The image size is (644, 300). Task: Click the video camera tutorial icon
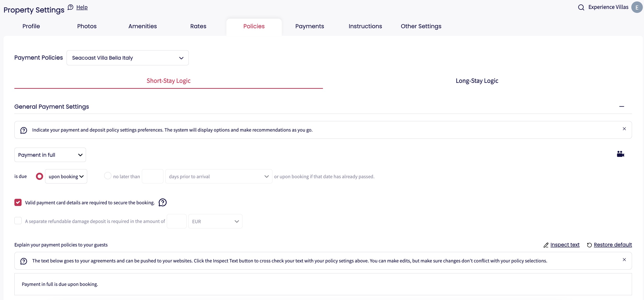coord(620,154)
